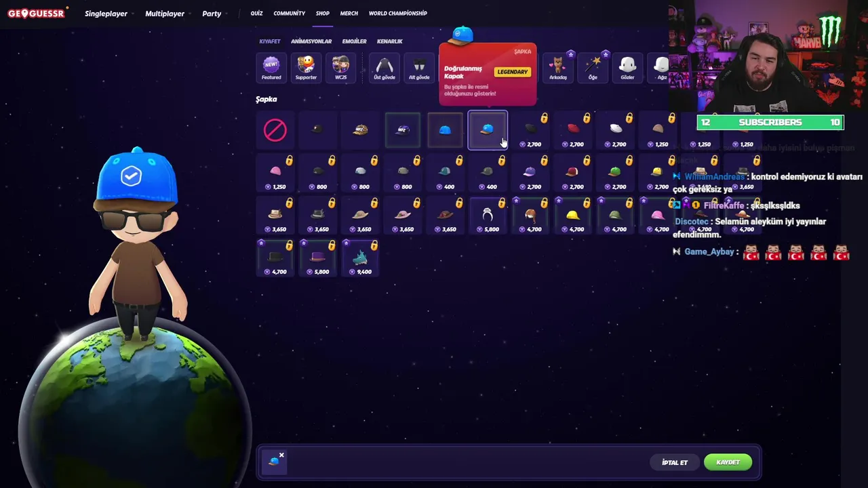Open the Merch page
This screenshot has width=868, height=488.
tap(349, 13)
